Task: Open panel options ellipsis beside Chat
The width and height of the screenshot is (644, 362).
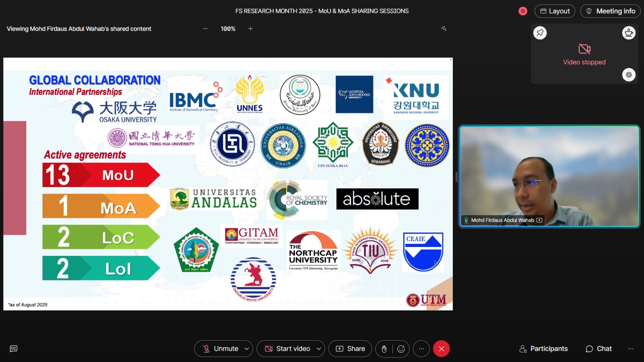Action: pyautogui.click(x=631, y=349)
